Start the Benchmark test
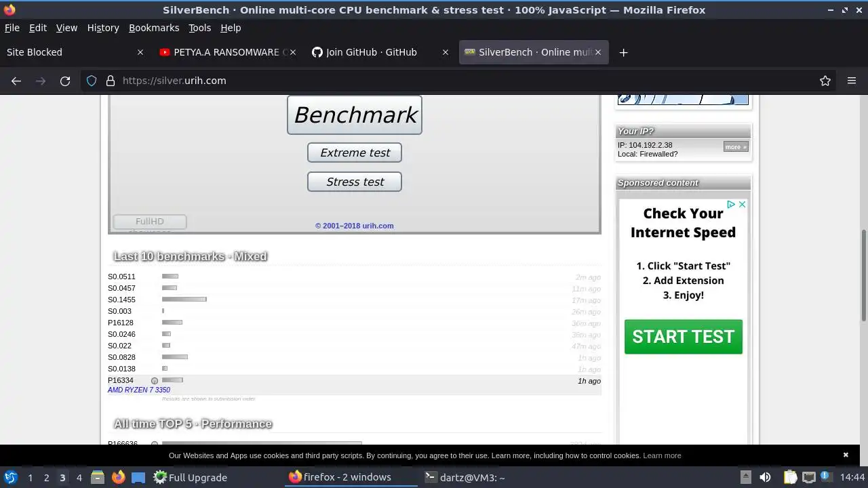The width and height of the screenshot is (868, 488). click(x=355, y=115)
